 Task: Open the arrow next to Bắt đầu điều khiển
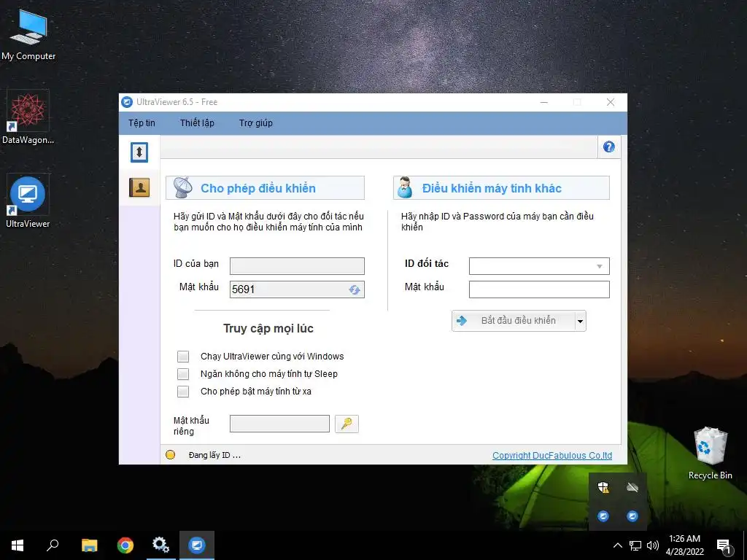(x=580, y=321)
